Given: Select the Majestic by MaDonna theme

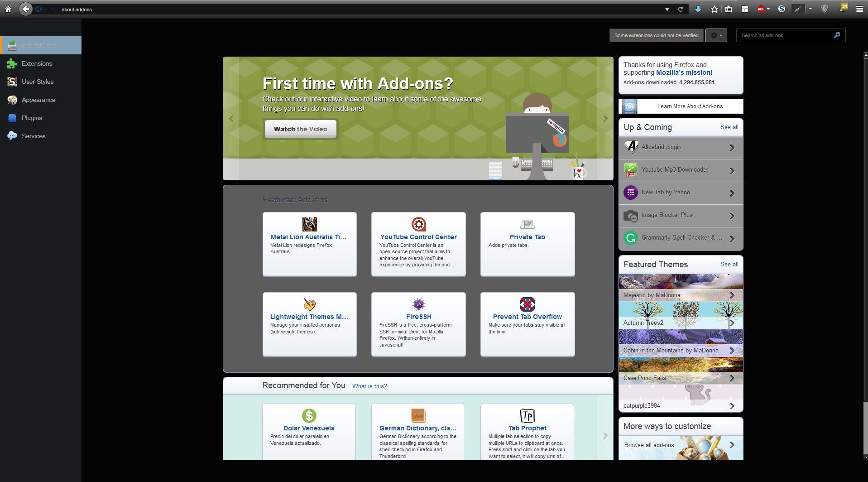Looking at the screenshot, I should click(681, 288).
